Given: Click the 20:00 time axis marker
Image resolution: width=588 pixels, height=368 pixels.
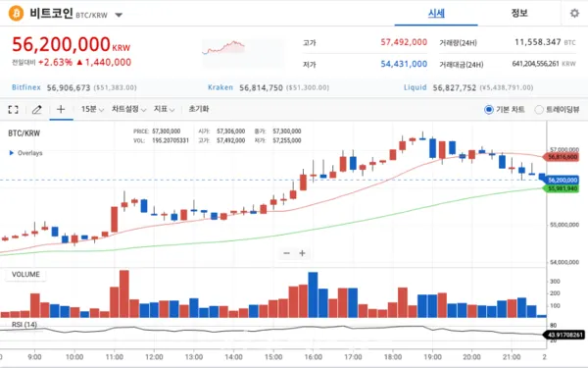Looking at the screenshot, I should click(471, 357).
